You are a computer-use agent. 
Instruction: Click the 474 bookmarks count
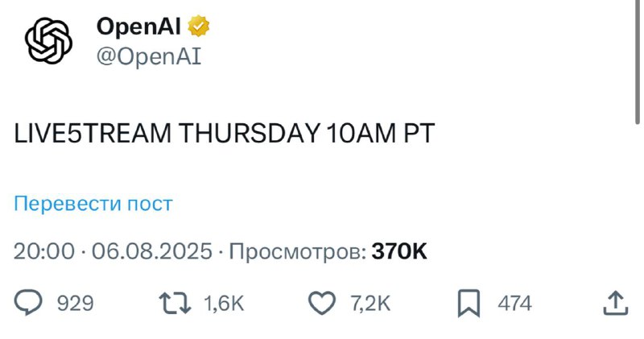pyautogui.click(x=514, y=304)
